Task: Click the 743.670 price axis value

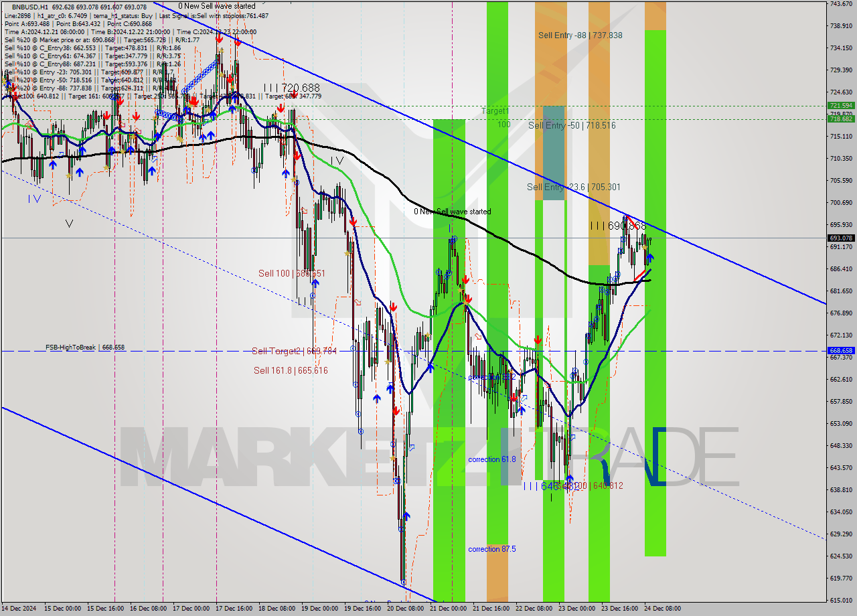Action: pos(841,4)
